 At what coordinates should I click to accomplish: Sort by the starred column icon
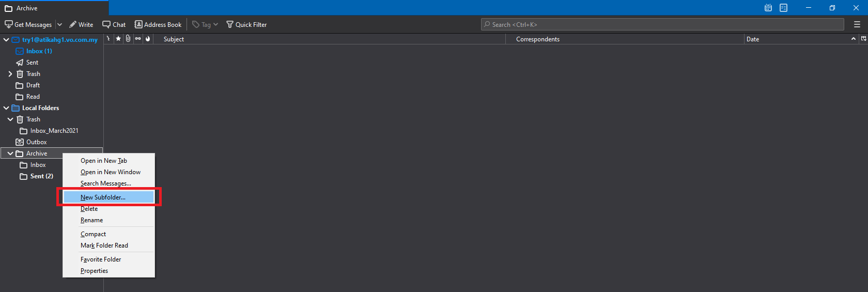[x=118, y=39]
